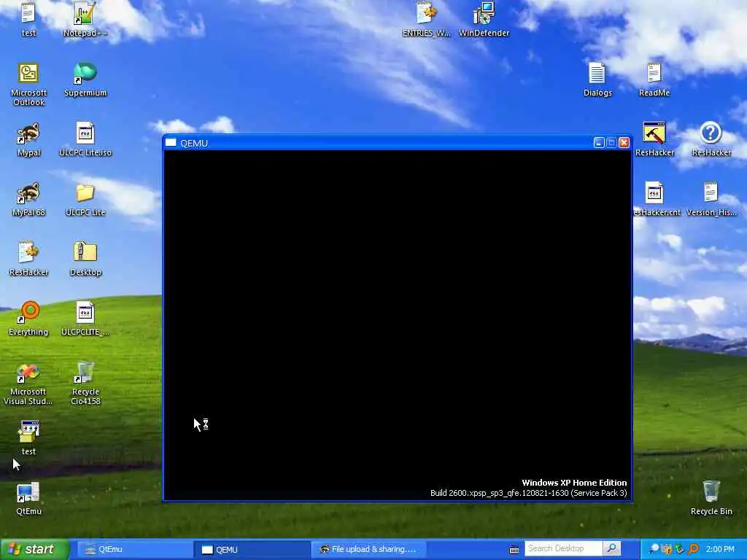Launch the Everything search shortcut
This screenshot has height=560, width=747.
(28, 319)
